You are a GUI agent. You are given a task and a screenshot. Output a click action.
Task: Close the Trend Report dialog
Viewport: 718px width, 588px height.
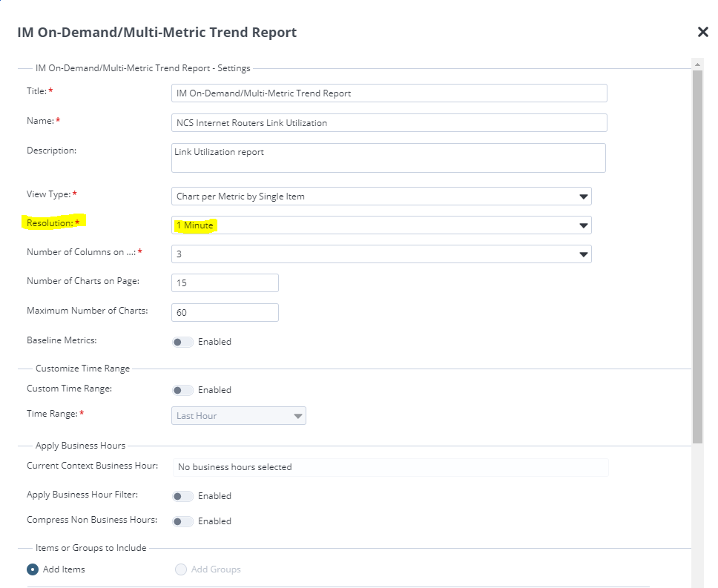click(702, 32)
